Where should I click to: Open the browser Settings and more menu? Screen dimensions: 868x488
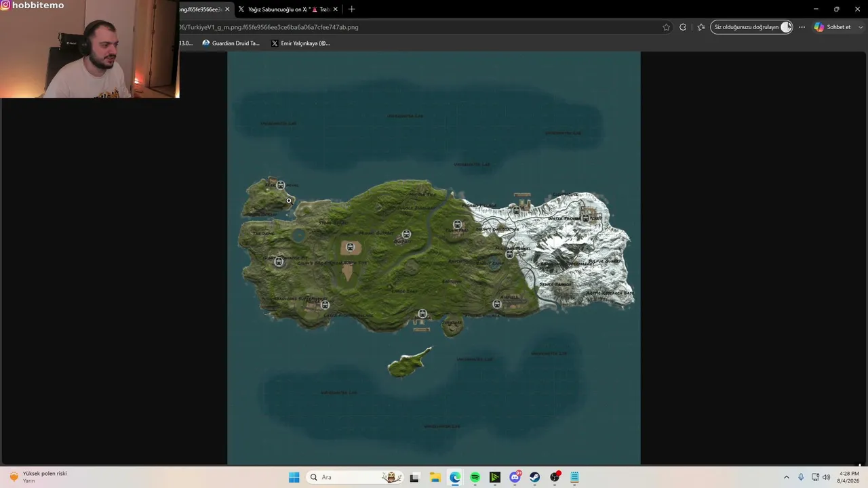[802, 27]
